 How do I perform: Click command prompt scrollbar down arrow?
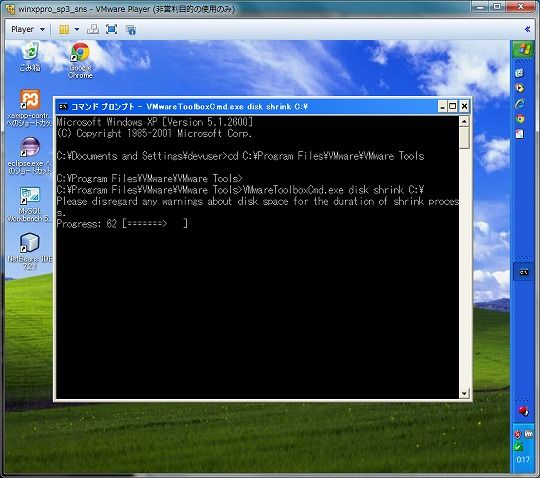[x=464, y=393]
